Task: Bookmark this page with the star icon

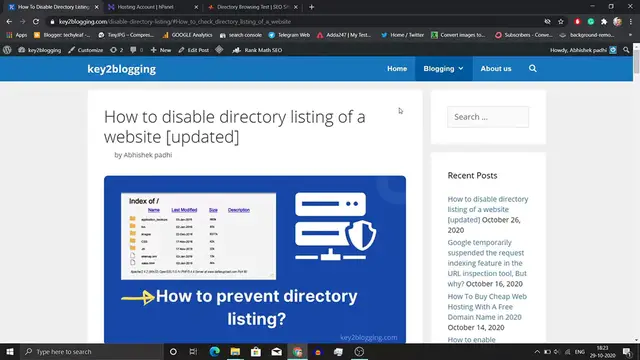Action: click(561, 22)
